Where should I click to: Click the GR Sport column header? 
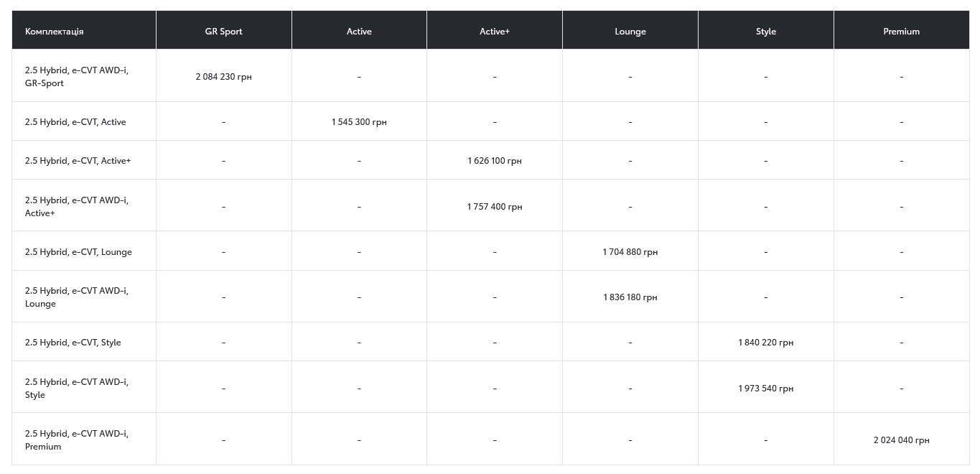tap(223, 32)
